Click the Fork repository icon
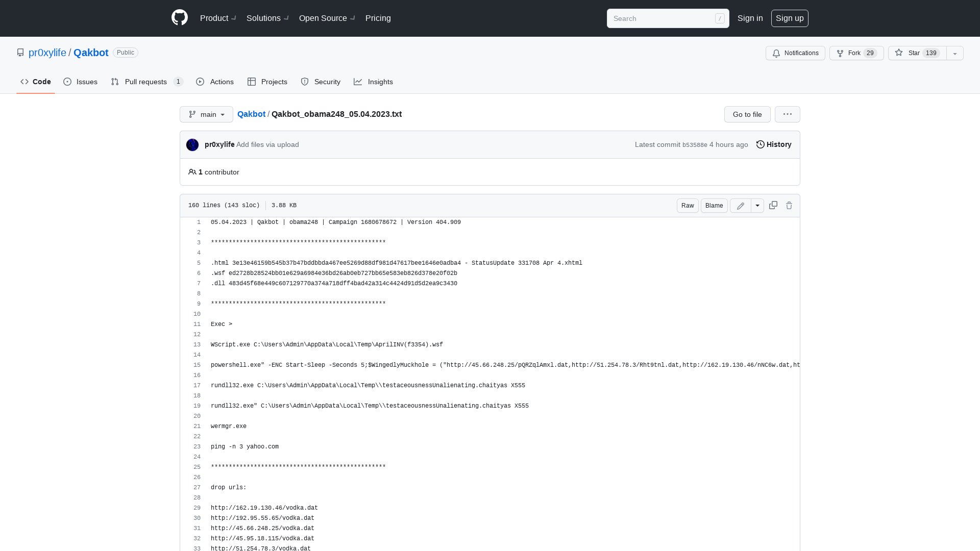This screenshot has width=980, height=551. coord(840,53)
